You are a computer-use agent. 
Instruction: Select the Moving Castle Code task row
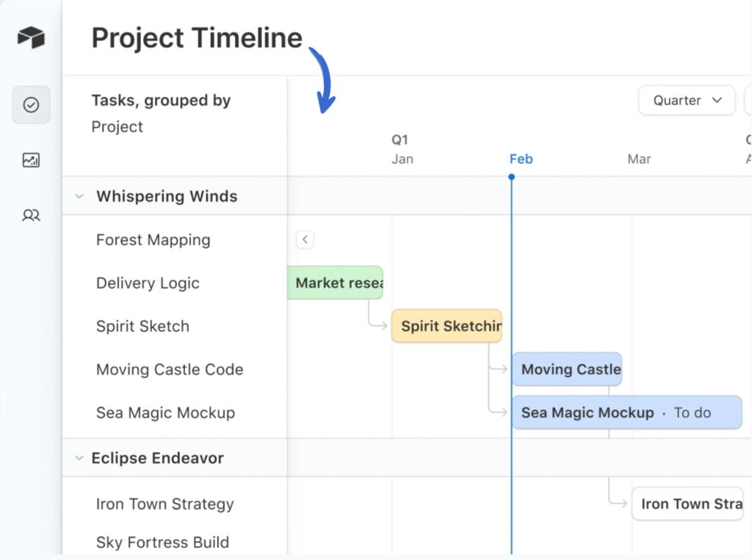[175, 369]
